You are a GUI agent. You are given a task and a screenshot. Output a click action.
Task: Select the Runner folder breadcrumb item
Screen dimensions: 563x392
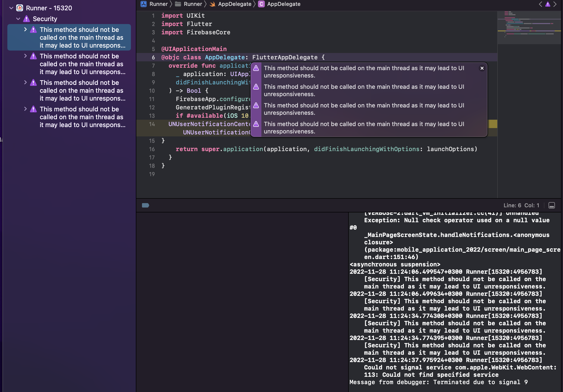[x=192, y=4]
